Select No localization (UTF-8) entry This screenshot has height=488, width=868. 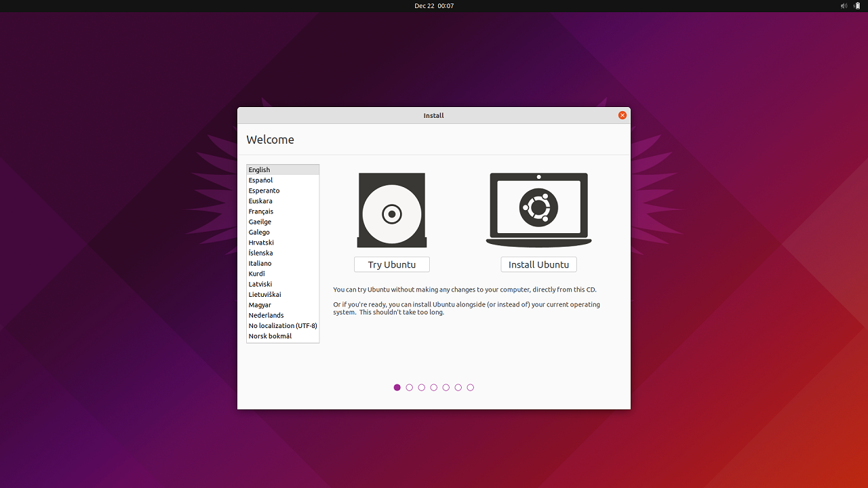point(283,325)
